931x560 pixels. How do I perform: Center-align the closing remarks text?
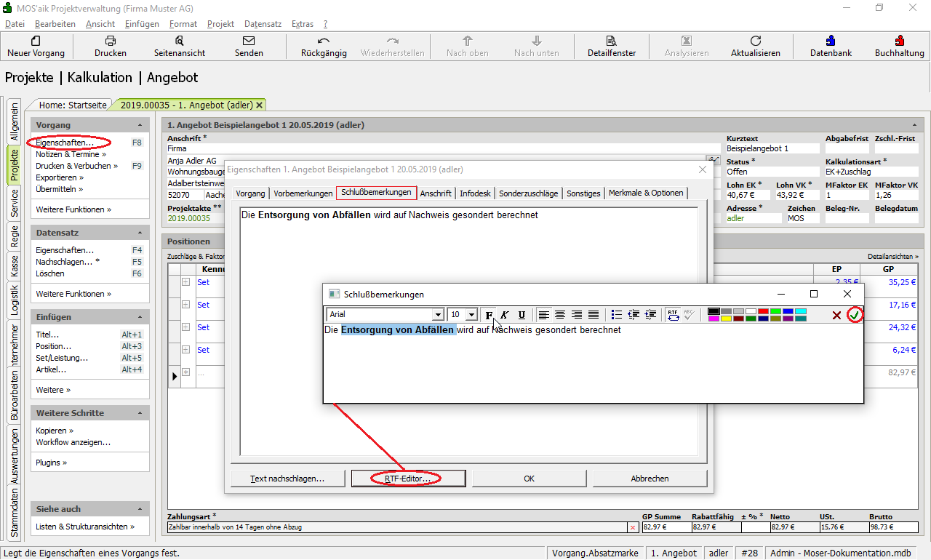click(560, 315)
